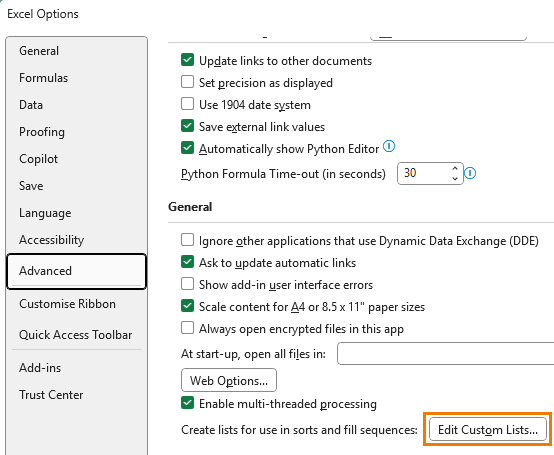This screenshot has width=554, height=455.
Task: Open the Formulas options category
Action: click(77, 78)
